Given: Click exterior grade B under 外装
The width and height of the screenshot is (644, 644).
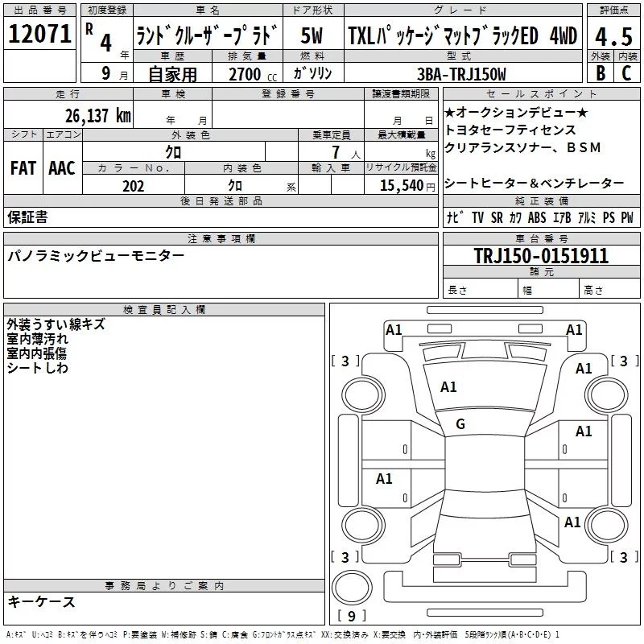Looking at the screenshot, I should pos(601,73).
